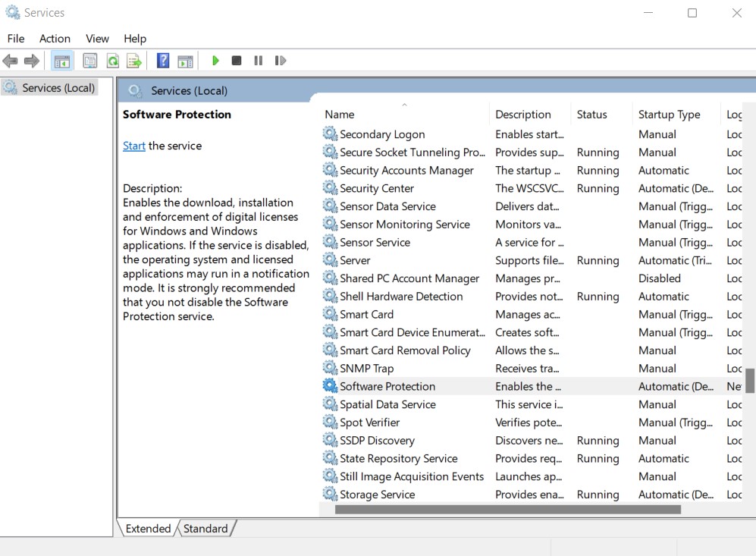Click the Refresh toolbar icon
Image resolution: width=756 pixels, height=556 pixels.
[x=112, y=61]
